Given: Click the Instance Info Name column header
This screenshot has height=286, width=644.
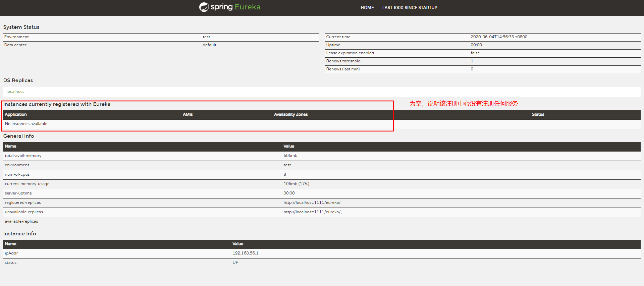Looking at the screenshot, I should pos(10,244).
